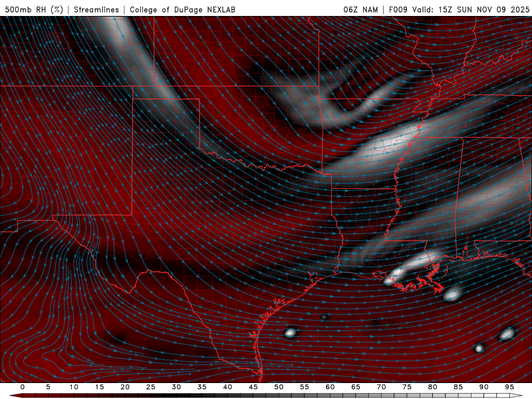This screenshot has width=532, height=399.
Task: Click the "20" colorbar scale label
Action: (125, 387)
